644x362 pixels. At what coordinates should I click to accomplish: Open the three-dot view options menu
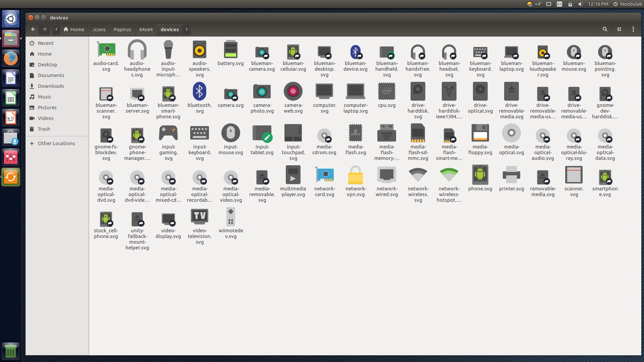pos(633,29)
